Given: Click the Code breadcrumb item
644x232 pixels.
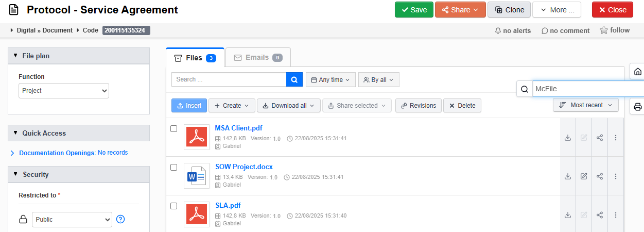Looking at the screenshot, I should coord(90,30).
